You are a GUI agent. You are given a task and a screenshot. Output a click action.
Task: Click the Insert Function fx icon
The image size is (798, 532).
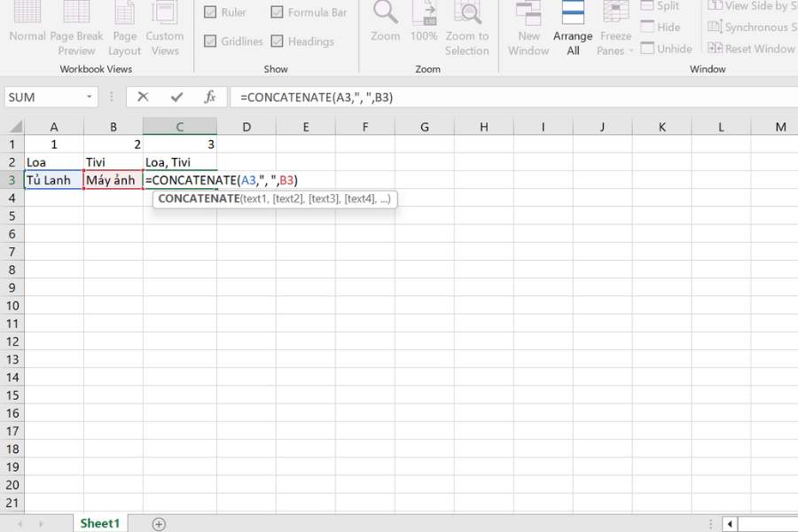pyautogui.click(x=210, y=97)
